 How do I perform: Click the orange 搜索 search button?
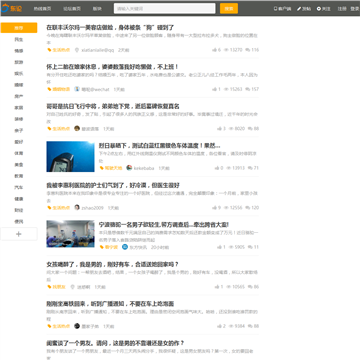[229, 9]
